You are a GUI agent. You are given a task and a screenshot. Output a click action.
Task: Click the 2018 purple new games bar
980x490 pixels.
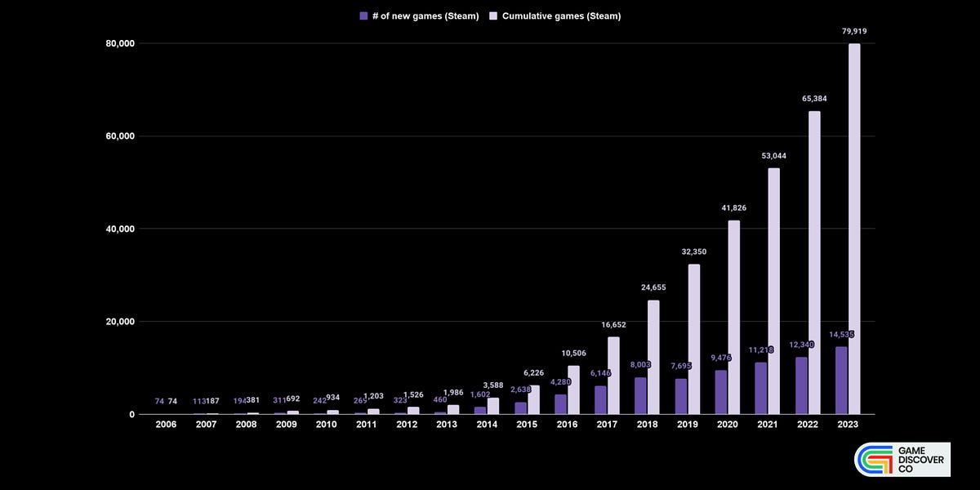(640, 395)
